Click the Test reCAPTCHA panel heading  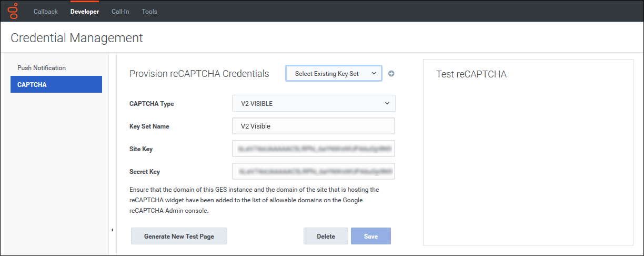click(471, 74)
